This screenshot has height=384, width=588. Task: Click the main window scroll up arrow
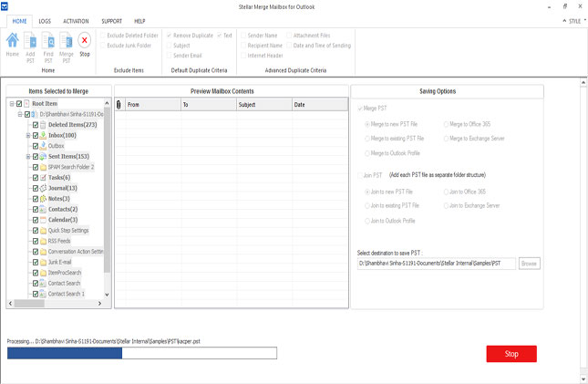coord(583,82)
